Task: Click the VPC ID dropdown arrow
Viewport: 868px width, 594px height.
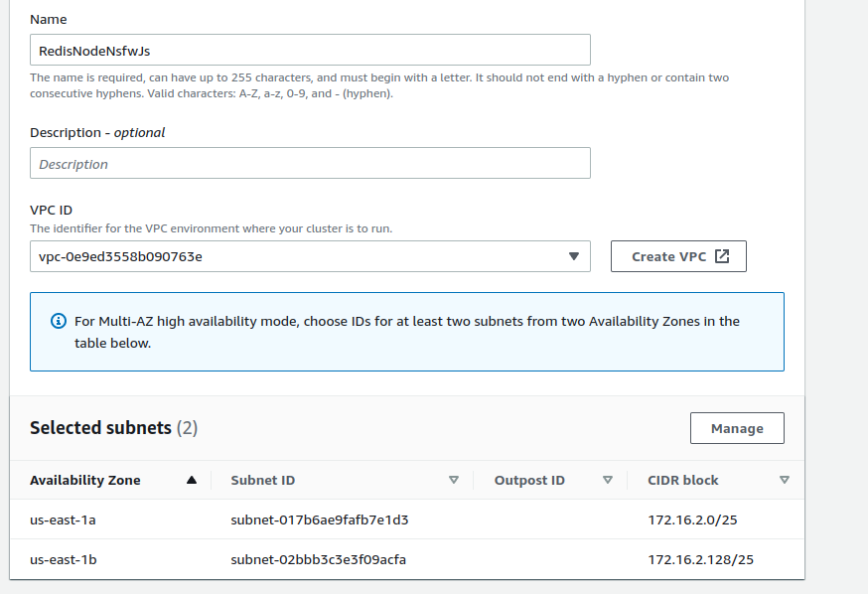Action: tap(573, 256)
